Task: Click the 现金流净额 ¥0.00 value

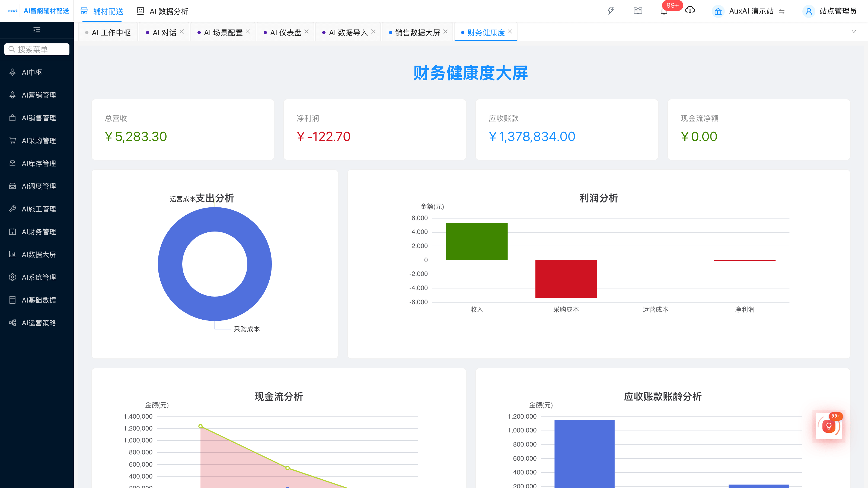Action: pos(699,136)
